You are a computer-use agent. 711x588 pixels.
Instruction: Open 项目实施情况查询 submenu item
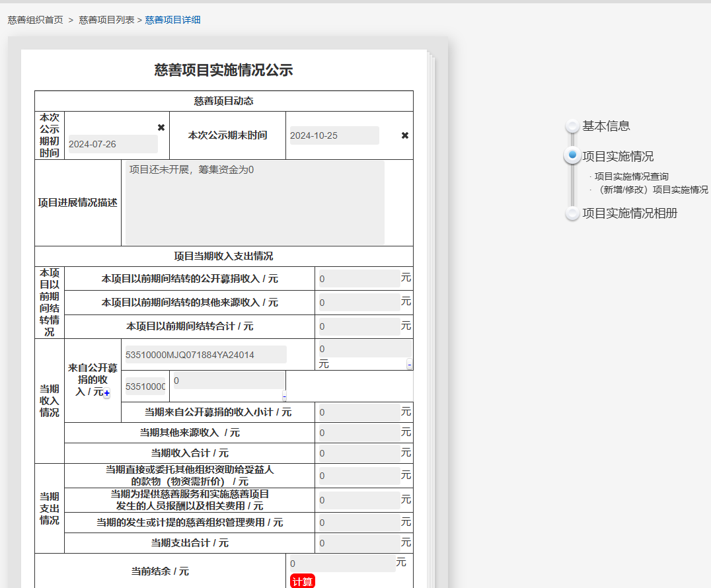tap(631, 176)
